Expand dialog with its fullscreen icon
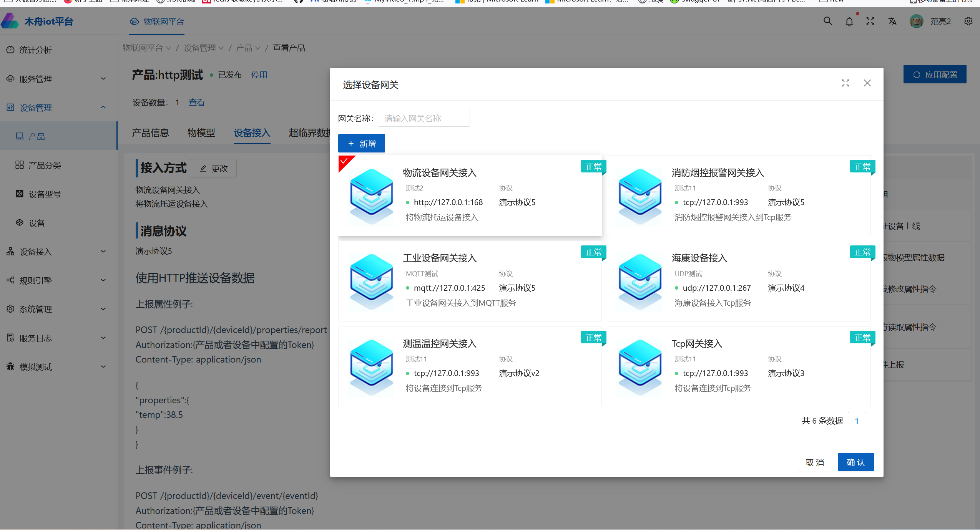This screenshot has width=980, height=530. [x=845, y=83]
